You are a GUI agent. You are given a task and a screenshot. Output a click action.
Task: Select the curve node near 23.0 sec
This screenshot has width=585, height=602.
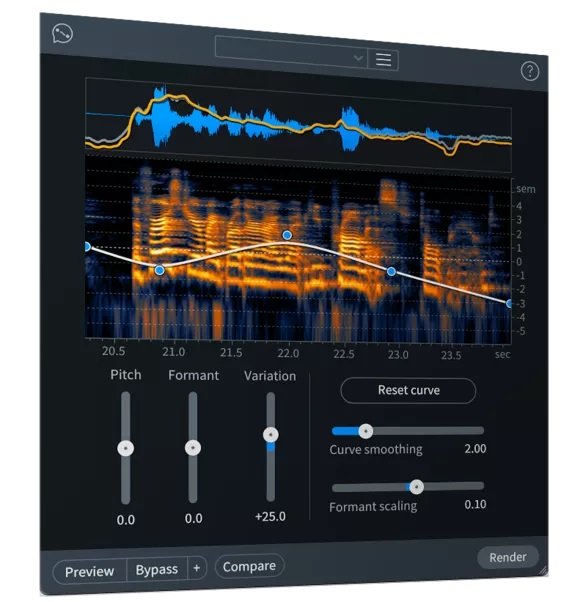pos(391,272)
